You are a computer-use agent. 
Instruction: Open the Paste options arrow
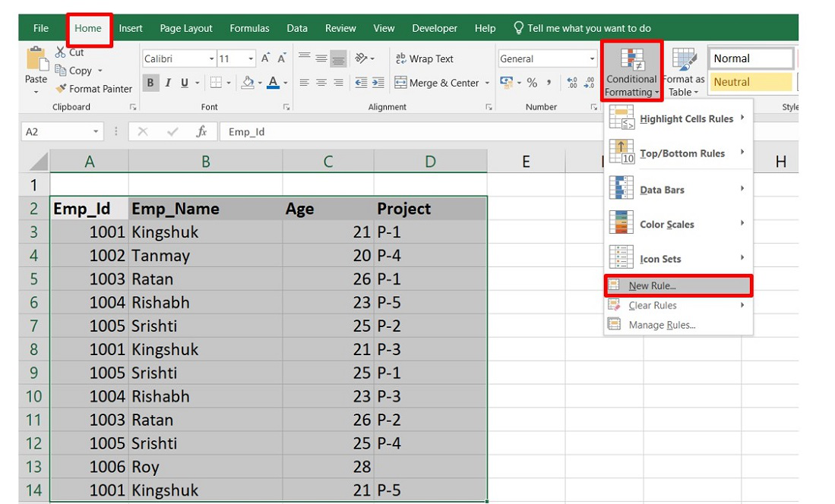pos(36,92)
